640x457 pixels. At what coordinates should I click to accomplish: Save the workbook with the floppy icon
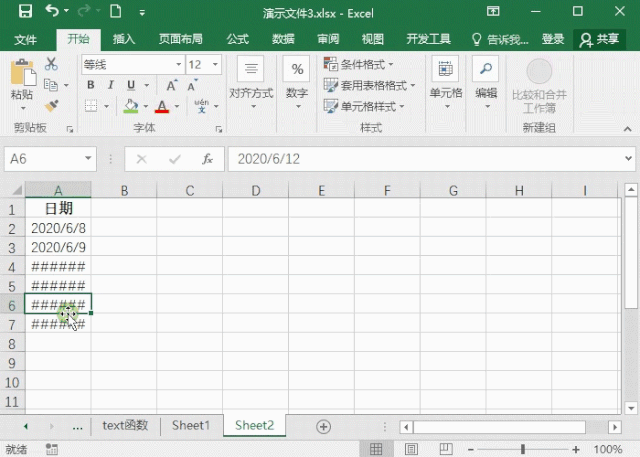25,11
